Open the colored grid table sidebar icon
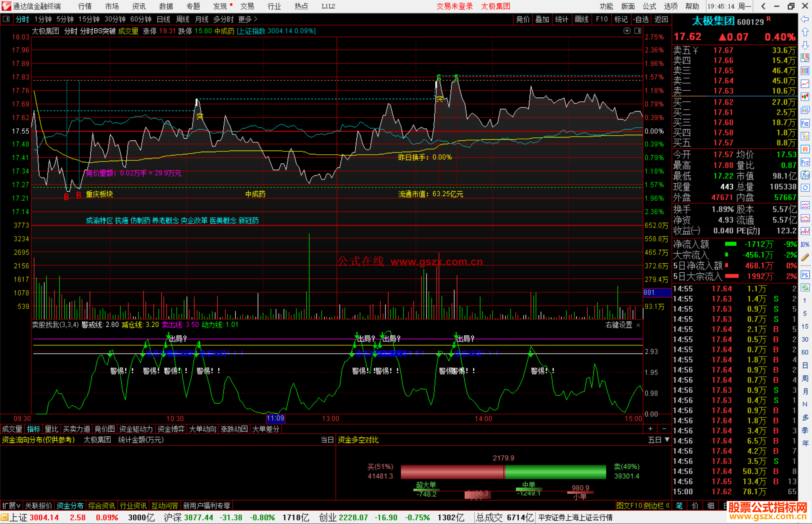This screenshot has height=524, width=812. click(x=805, y=71)
